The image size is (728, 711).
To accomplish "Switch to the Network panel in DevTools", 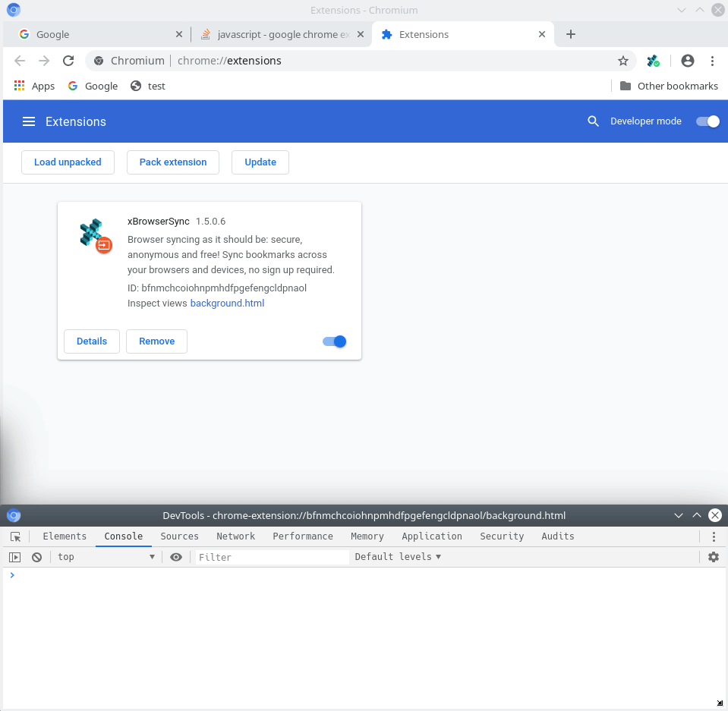I will click(235, 536).
